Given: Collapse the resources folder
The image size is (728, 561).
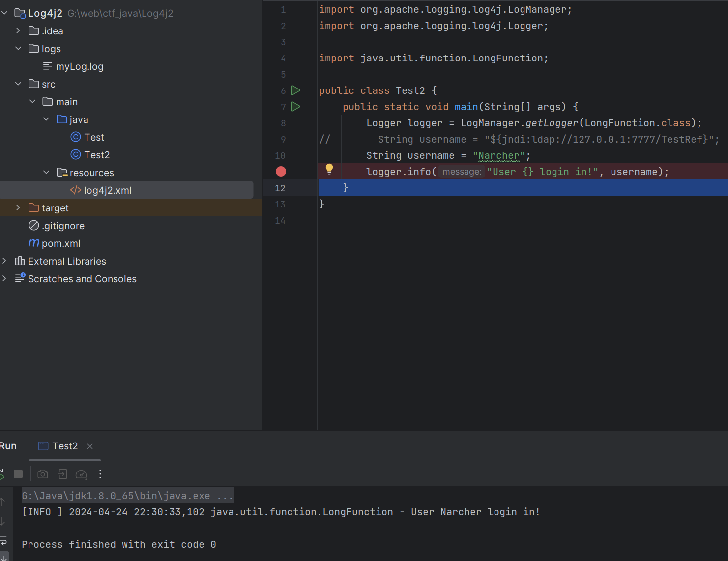Looking at the screenshot, I should point(46,172).
